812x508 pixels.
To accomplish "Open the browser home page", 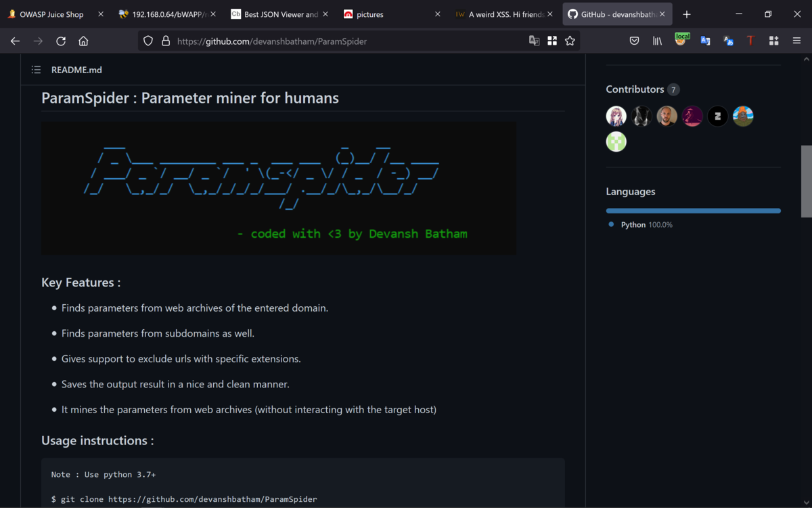I will (x=83, y=41).
